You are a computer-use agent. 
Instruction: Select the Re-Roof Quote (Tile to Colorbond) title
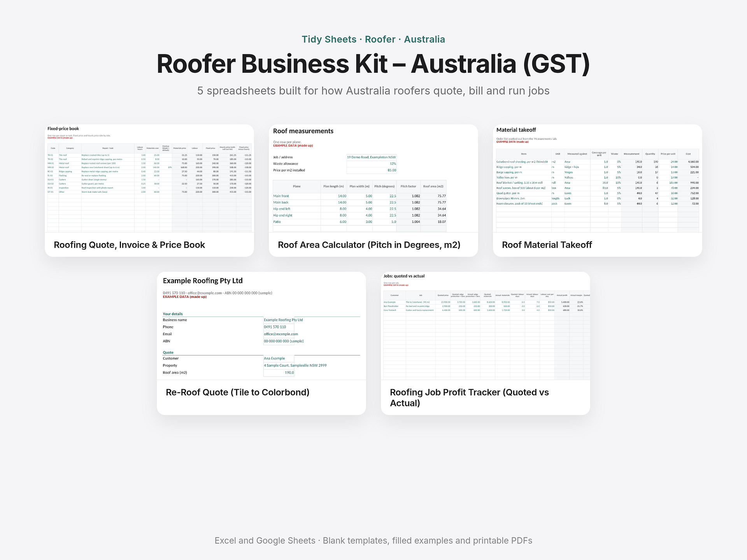click(x=238, y=392)
